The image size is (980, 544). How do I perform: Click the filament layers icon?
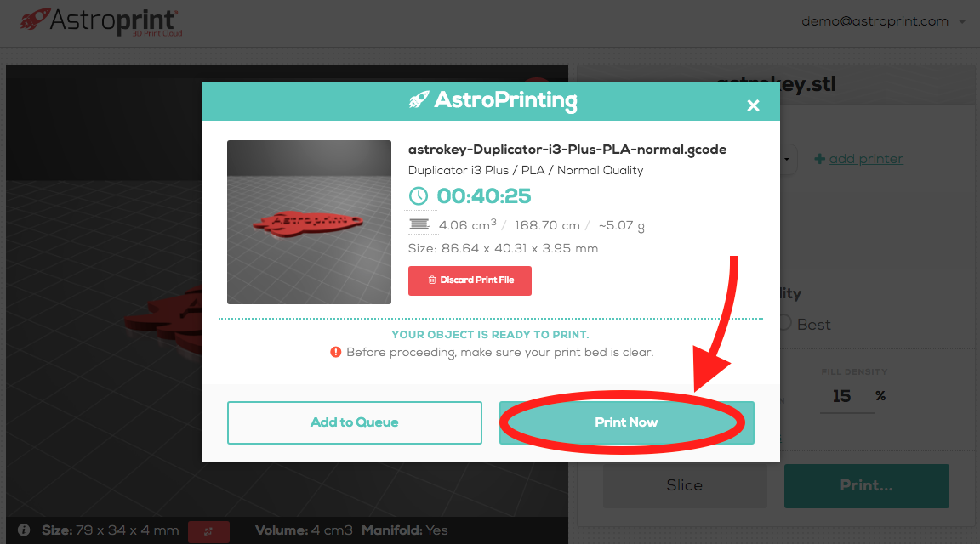click(419, 224)
